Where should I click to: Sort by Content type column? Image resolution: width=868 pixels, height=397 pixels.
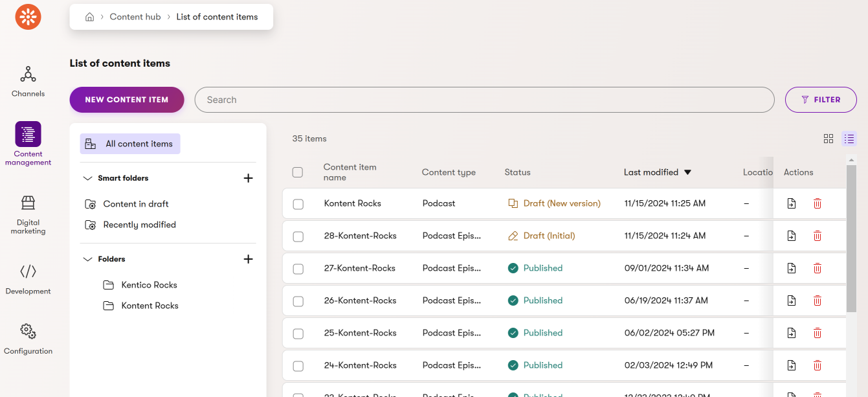click(x=449, y=172)
